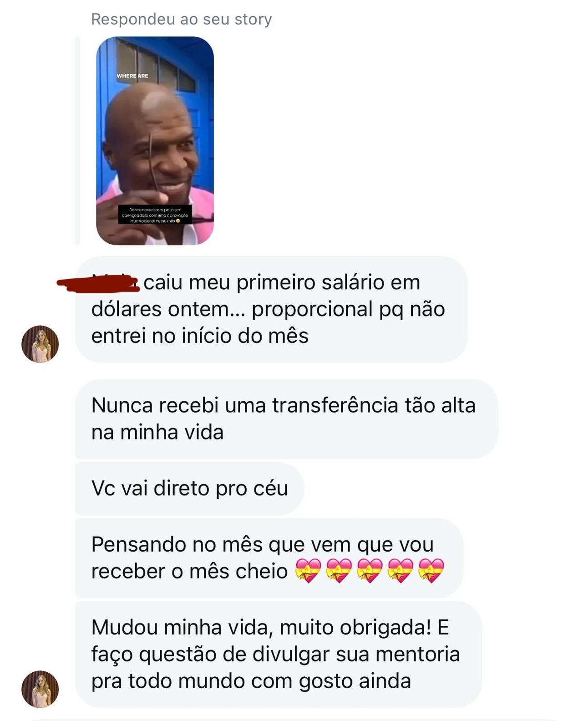Viewport: 588px width, 721px height.
Task: Select the 'Pensando no mês que vem' message
Action: pyautogui.click(x=269, y=558)
